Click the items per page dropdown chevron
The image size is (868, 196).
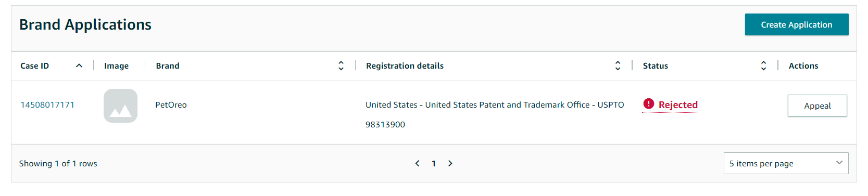point(839,163)
